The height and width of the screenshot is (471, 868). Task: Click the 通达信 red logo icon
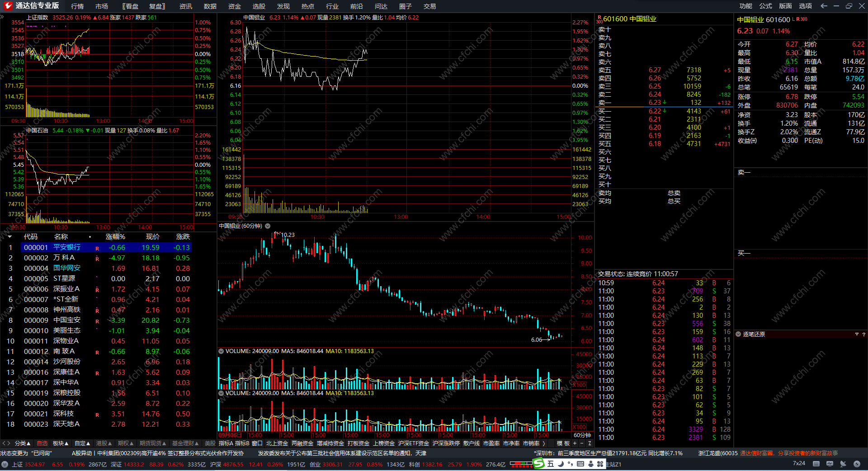[8, 6]
